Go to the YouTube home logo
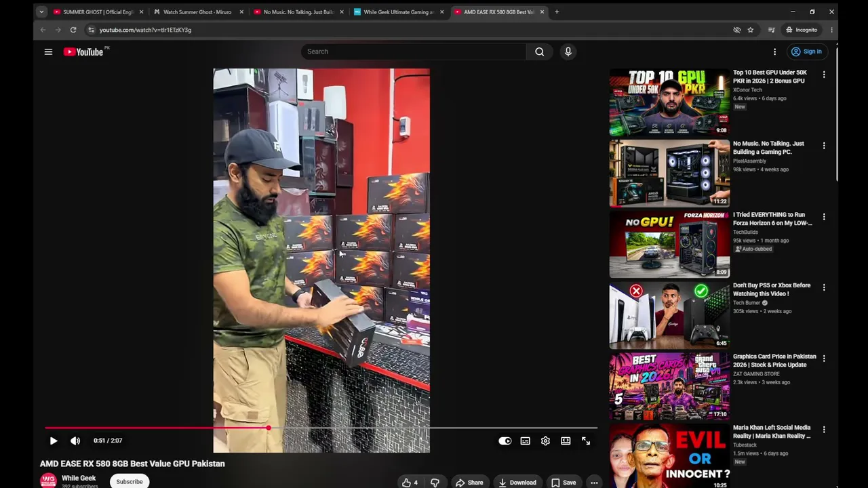The width and height of the screenshot is (868, 488). [x=83, y=52]
